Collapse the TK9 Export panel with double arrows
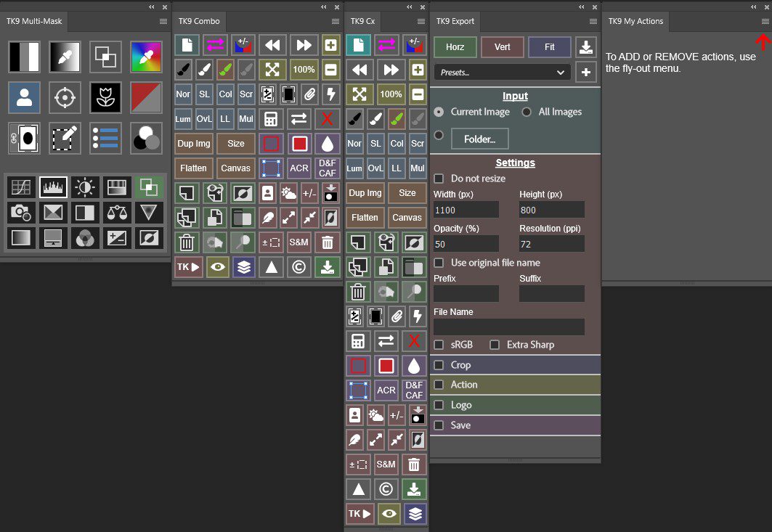The height and width of the screenshot is (532, 772). pyautogui.click(x=582, y=7)
